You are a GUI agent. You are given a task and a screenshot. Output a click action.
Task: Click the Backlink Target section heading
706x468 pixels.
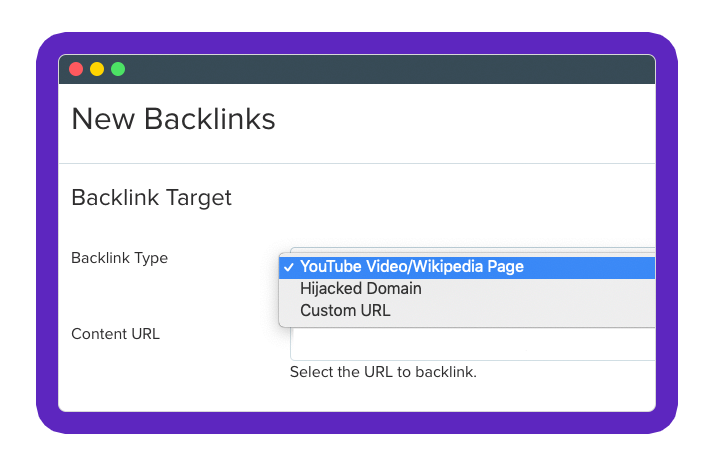point(151,198)
